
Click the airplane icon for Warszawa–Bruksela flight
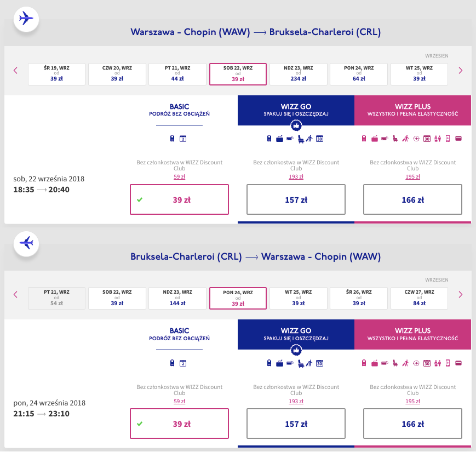(x=26, y=19)
